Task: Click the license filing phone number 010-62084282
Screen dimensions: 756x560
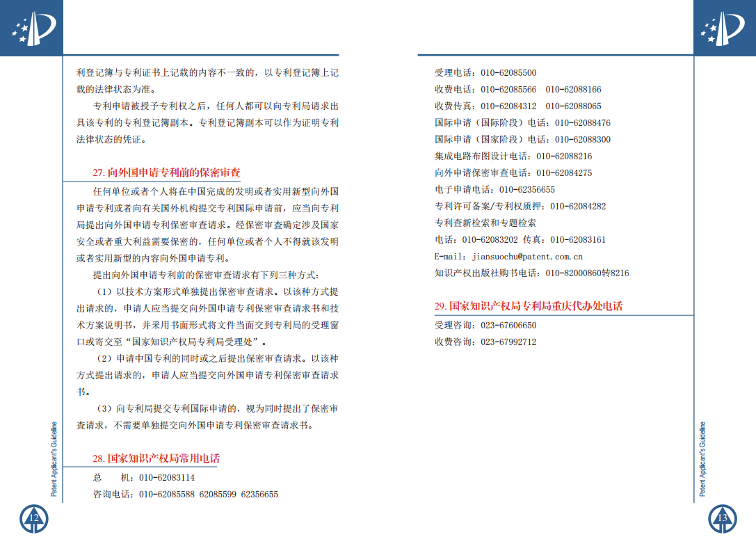Action: (x=578, y=207)
